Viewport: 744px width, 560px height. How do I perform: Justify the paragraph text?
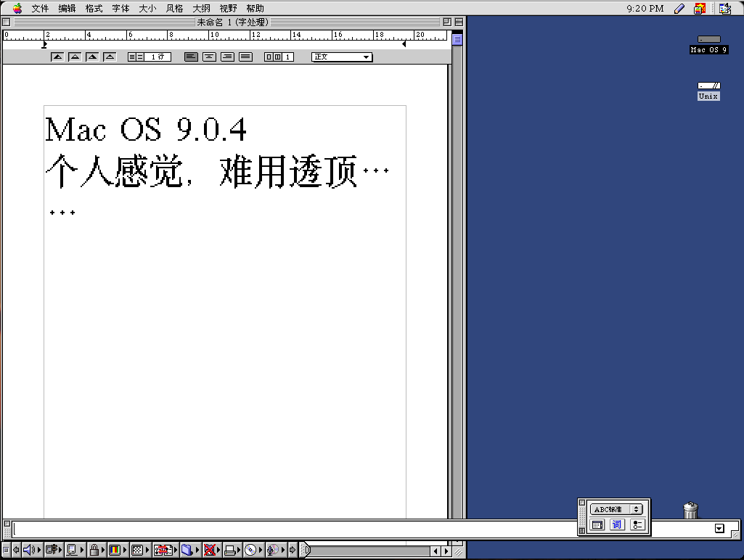245,57
